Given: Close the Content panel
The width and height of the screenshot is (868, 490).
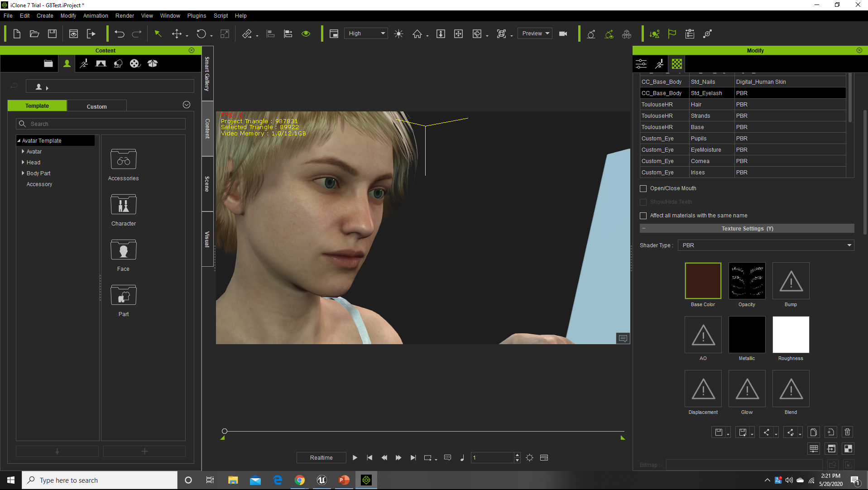Looking at the screenshot, I should coord(192,50).
